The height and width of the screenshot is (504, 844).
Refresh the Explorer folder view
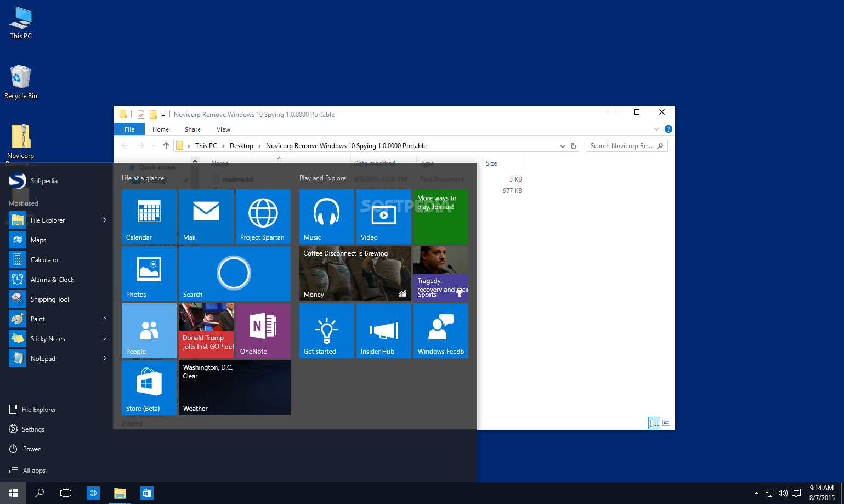[574, 146]
